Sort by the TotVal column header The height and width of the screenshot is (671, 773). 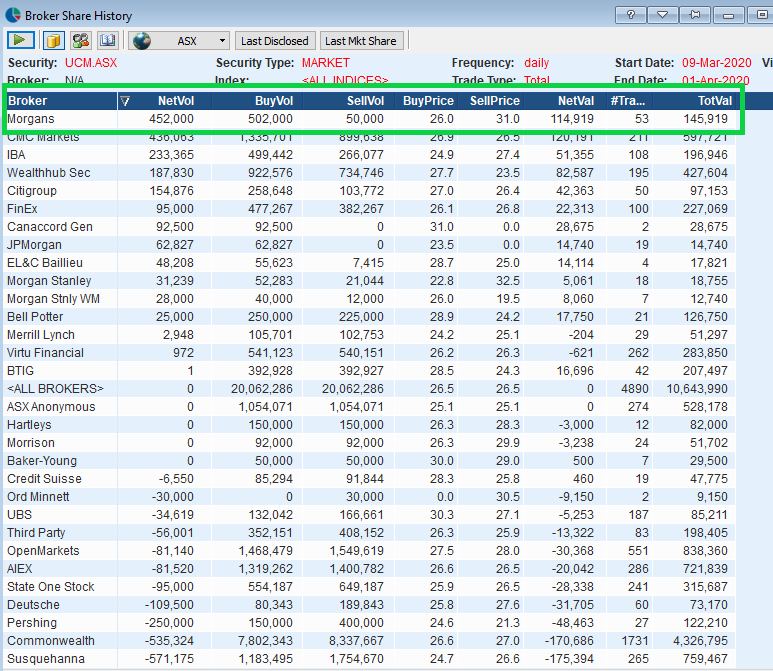pos(695,101)
